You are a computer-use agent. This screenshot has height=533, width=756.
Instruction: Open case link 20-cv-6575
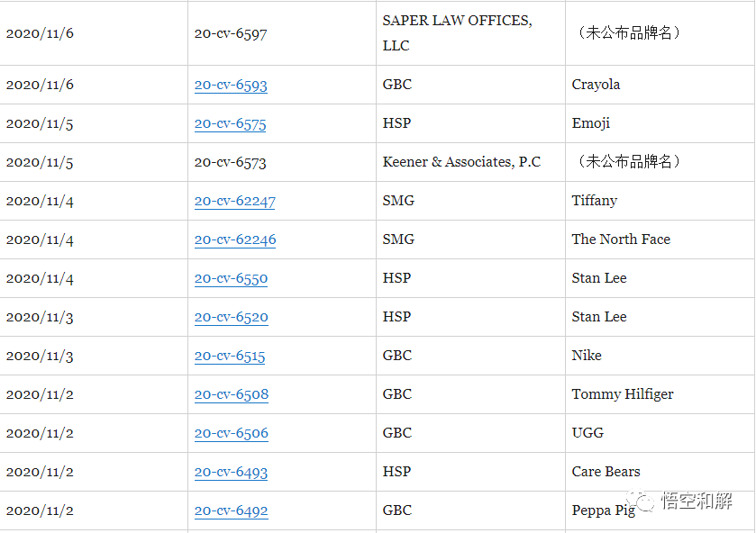[x=230, y=124]
